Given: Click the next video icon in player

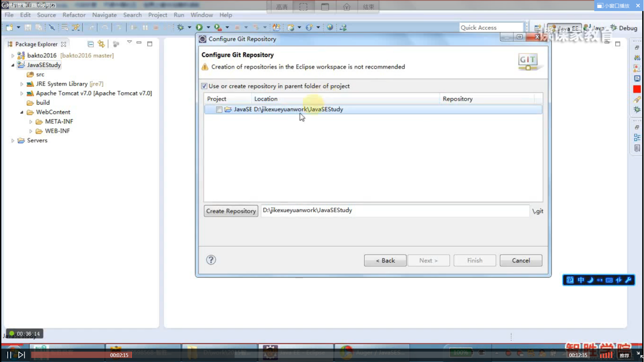Looking at the screenshot, I should click(x=21, y=355).
